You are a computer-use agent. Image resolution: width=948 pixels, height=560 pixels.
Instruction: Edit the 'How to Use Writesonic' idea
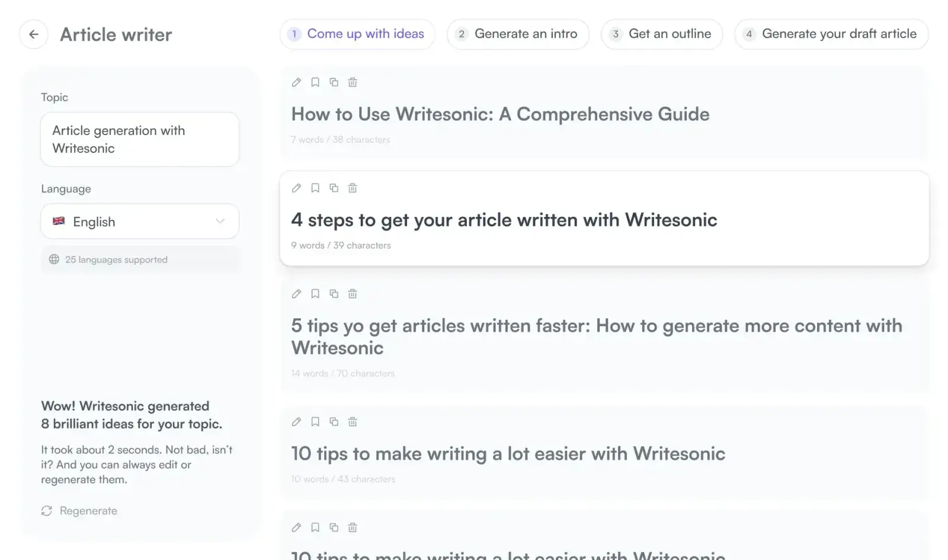click(x=296, y=82)
